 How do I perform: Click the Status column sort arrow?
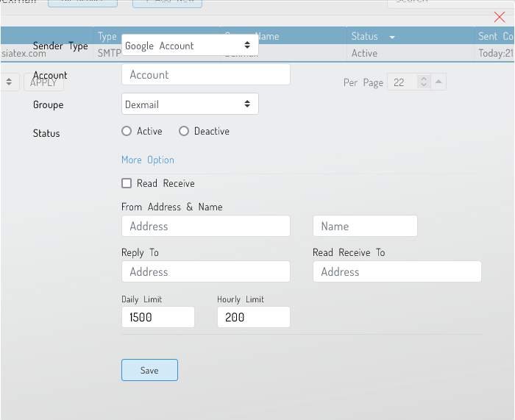392,37
